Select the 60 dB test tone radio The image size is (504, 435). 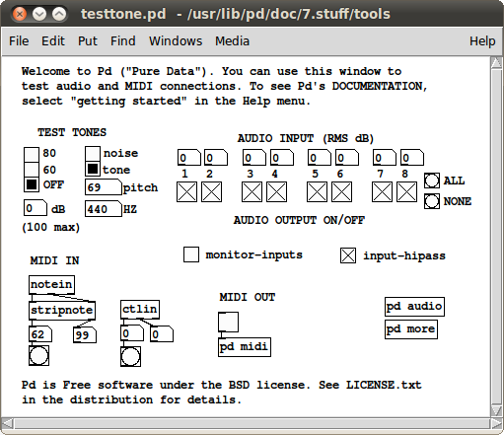coord(32,169)
